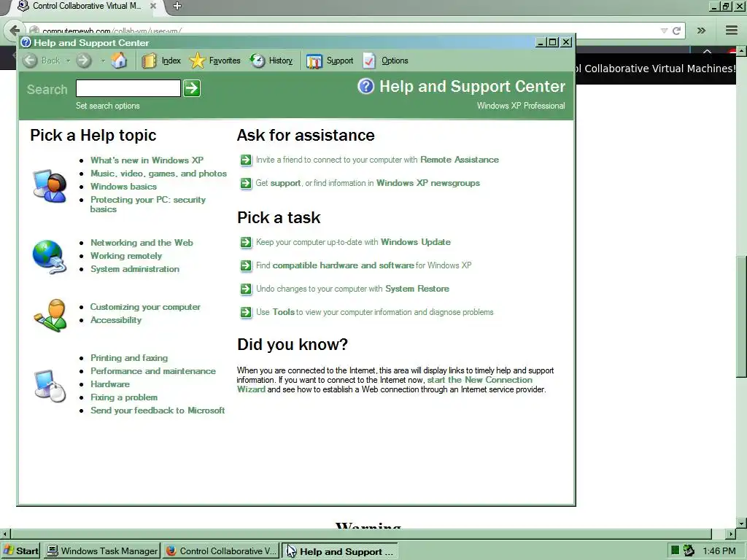Click the Forward arrow button
Screen dimensions: 747x560
tap(84, 61)
